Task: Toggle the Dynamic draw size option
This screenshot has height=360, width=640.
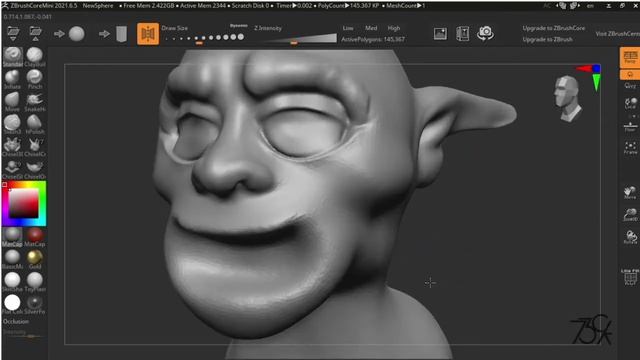Action: [x=238, y=26]
